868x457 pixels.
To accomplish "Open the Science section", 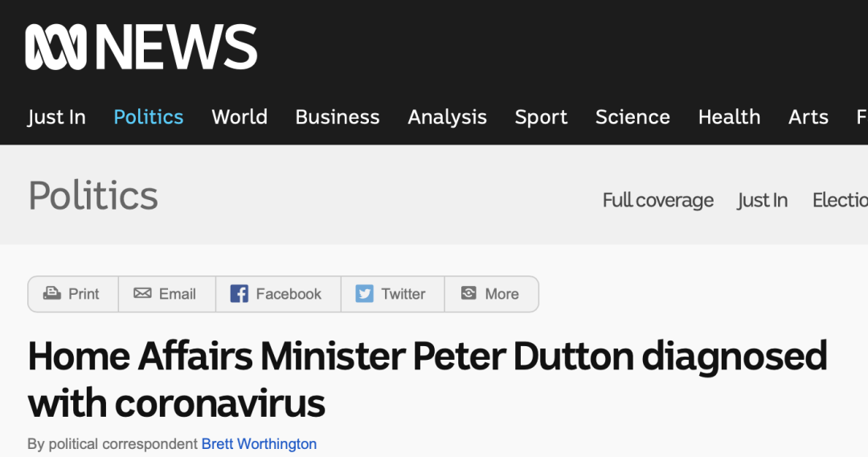I will (x=633, y=117).
